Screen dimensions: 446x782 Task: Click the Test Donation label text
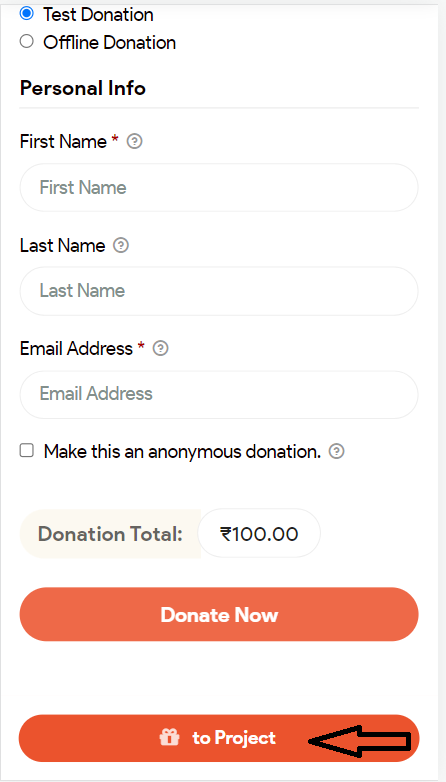pyautogui.click(x=98, y=15)
